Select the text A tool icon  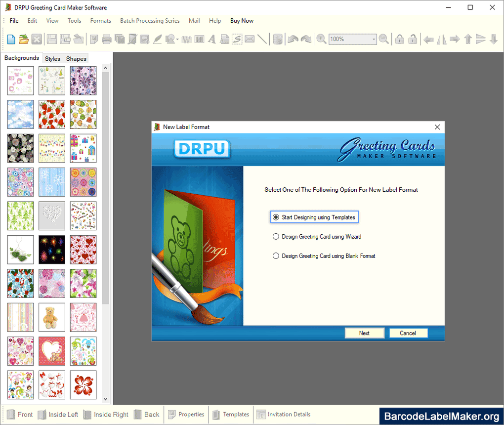tap(211, 39)
